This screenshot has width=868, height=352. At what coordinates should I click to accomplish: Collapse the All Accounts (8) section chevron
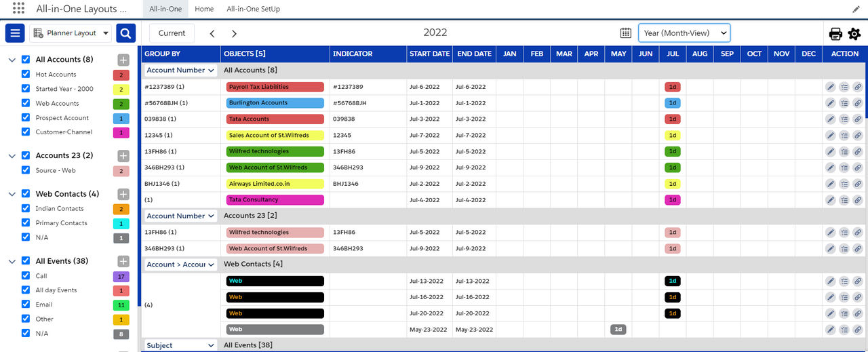[12, 60]
